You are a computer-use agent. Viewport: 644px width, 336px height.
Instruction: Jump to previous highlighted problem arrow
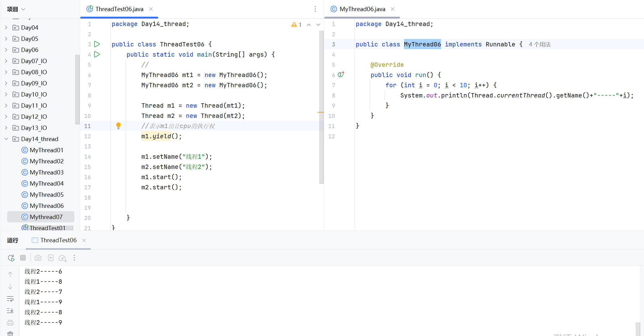click(x=309, y=25)
